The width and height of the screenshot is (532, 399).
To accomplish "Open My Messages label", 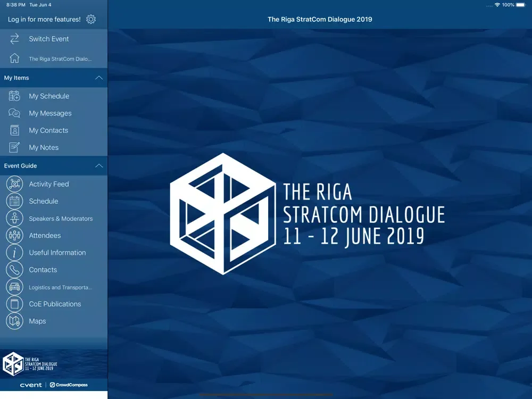I will pyautogui.click(x=50, y=113).
